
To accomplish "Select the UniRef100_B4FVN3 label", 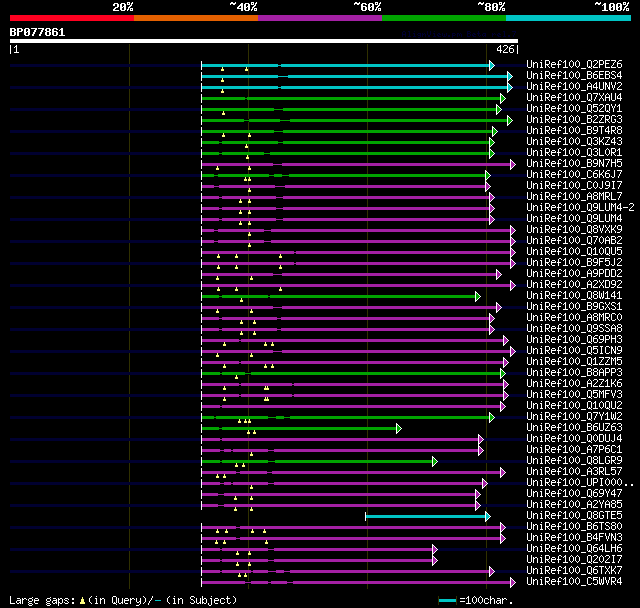I will pyautogui.click(x=574, y=538).
